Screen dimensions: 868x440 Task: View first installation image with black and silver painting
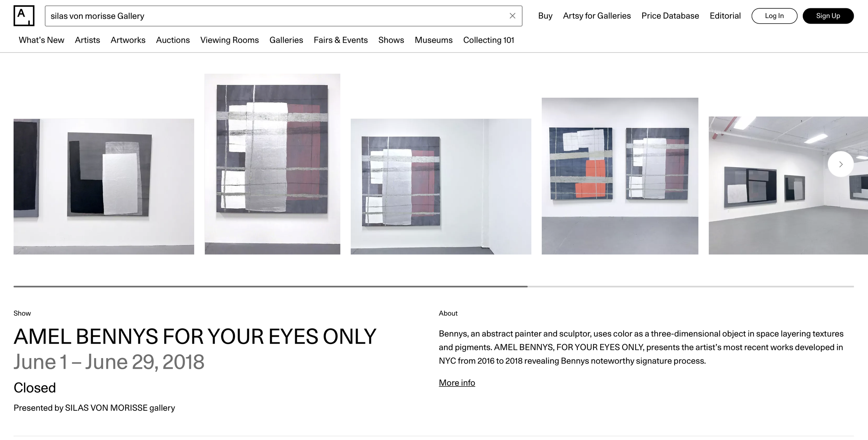tap(104, 187)
